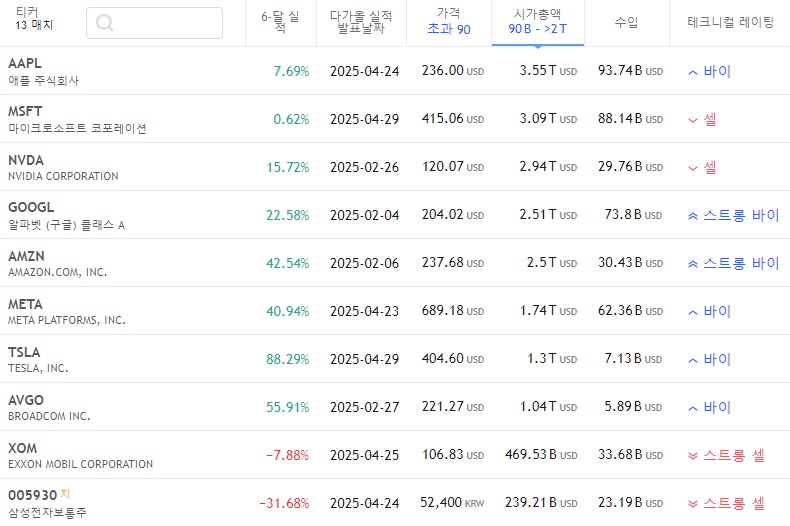Image resolution: width=790 pixels, height=526 pixels.
Task: Open 005930 Samsung ticker link
Action: click(x=32, y=495)
